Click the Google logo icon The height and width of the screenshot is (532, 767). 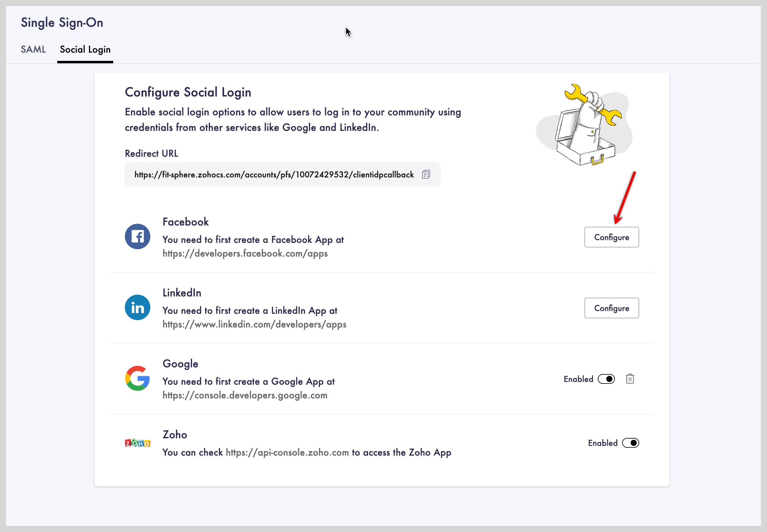[x=137, y=378]
